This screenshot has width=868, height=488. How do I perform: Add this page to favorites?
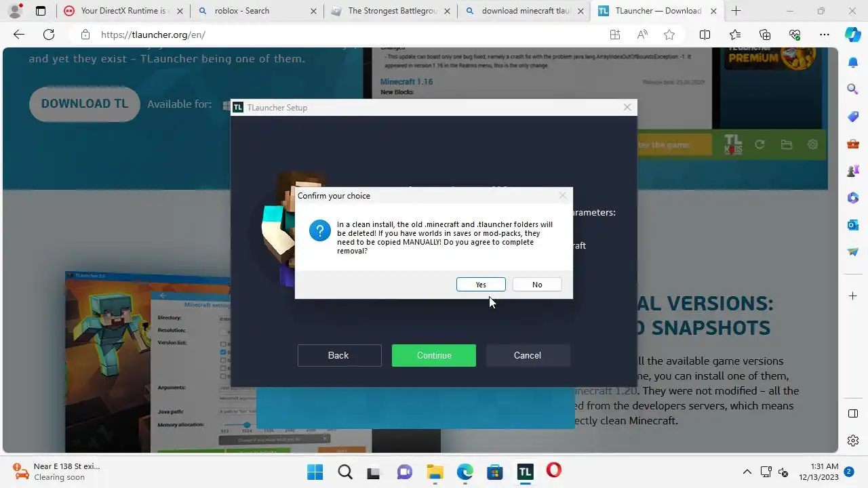coord(669,35)
